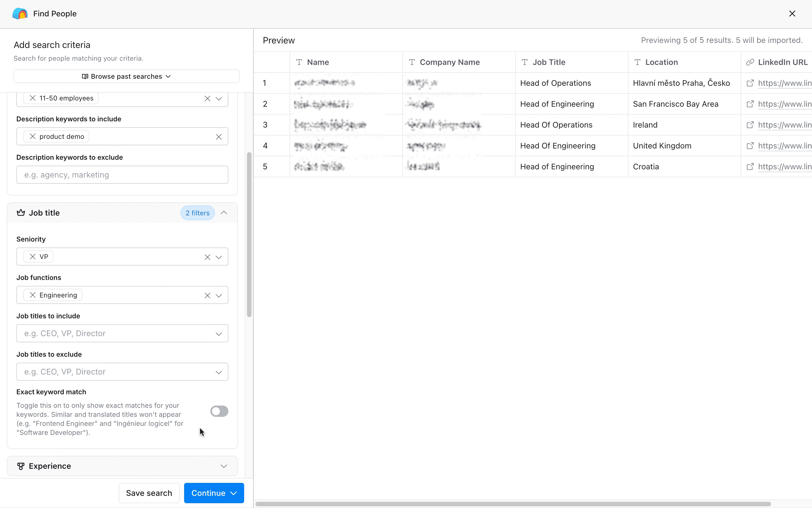Click the Experience trophy icon
Image resolution: width=812 pixels, height=508 pixels.
point(21,466)
